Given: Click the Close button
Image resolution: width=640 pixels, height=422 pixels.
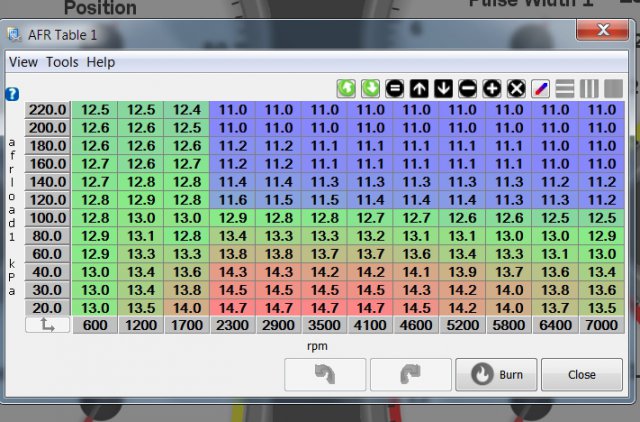Looking at the screenshot, I should [x=581, y=375].
